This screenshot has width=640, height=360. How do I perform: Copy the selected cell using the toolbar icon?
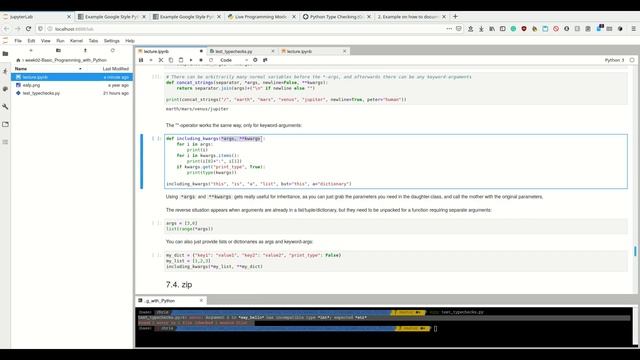[x=171, y=60]
